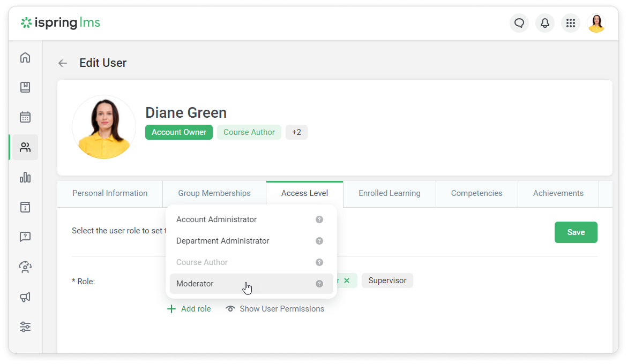The width and height of the screenshot is (627, 364).
Task: Open the calendar icon in sidebar
Action: click(25, 117)
